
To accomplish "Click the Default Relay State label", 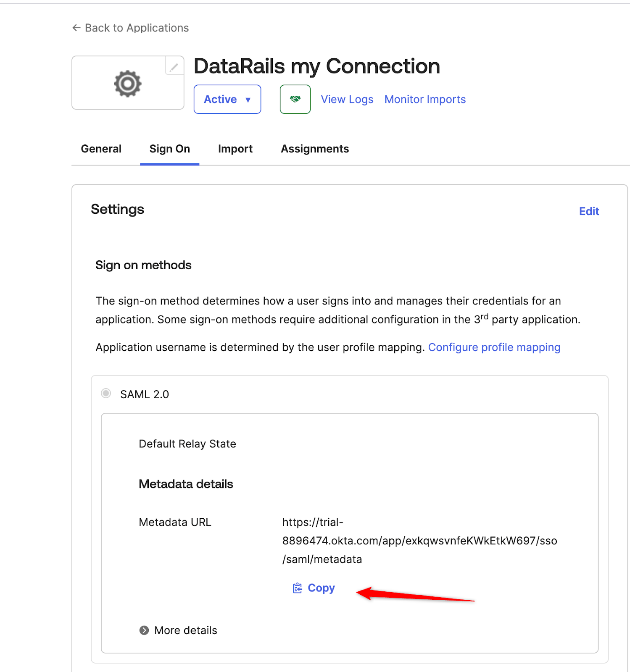I will [187, 444].
